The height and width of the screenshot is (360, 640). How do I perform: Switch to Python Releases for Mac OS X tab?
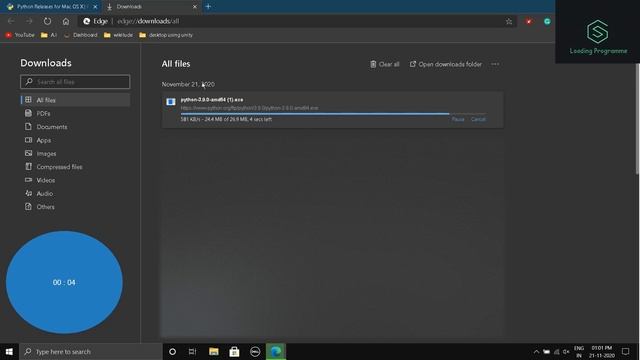pyautogui.click(x=51, y=7)
